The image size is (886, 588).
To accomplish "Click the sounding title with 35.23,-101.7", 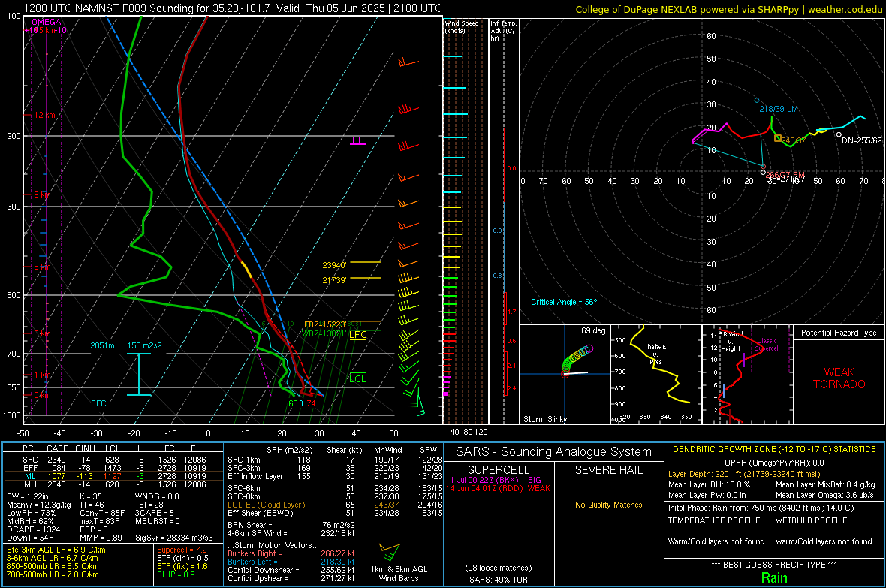I will point(233,8).
